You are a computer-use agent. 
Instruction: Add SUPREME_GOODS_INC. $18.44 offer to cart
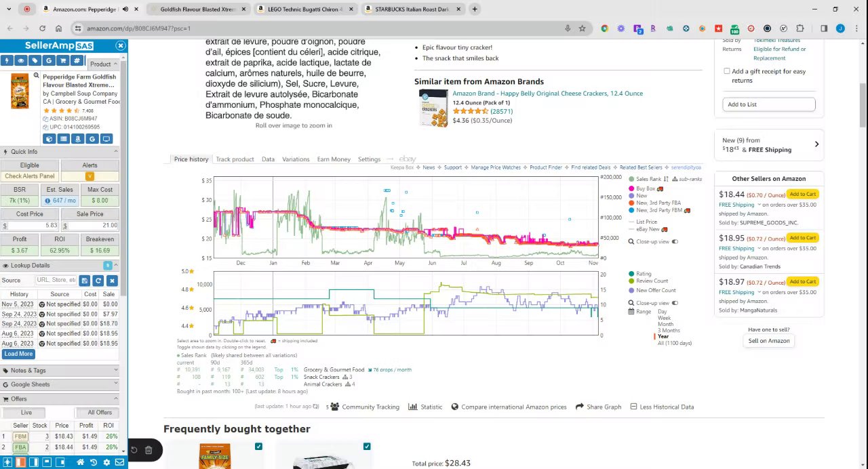(803, 195)
